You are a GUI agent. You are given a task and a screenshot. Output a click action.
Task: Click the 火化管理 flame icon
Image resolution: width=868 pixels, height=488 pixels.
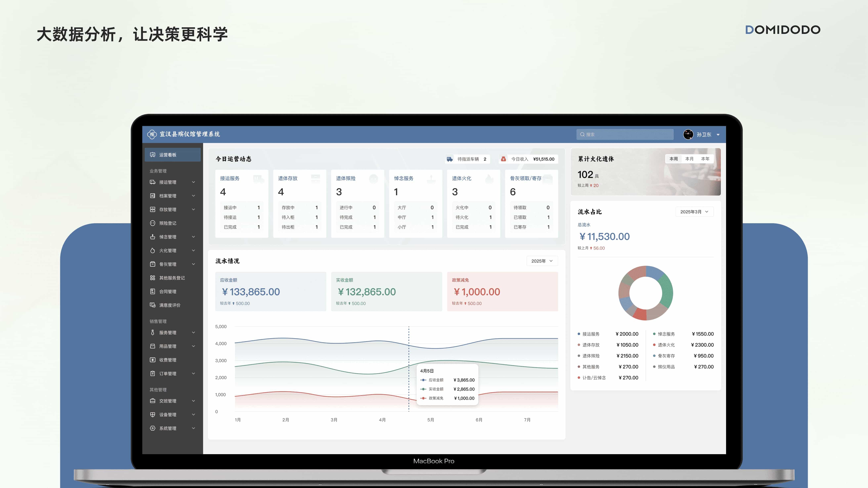(x=153, y=251)
